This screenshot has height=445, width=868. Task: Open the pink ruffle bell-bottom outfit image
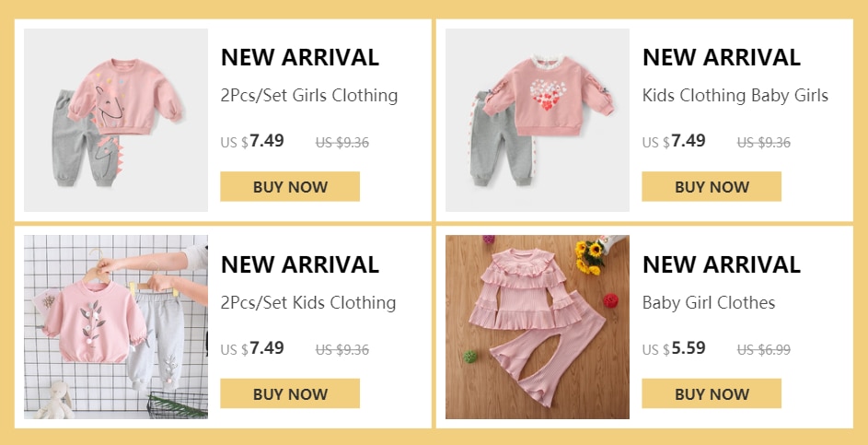point(537,327)
